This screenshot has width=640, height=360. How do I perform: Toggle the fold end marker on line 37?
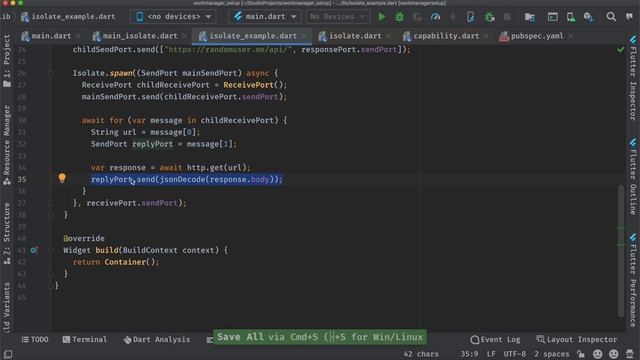[x=51, y=203]
